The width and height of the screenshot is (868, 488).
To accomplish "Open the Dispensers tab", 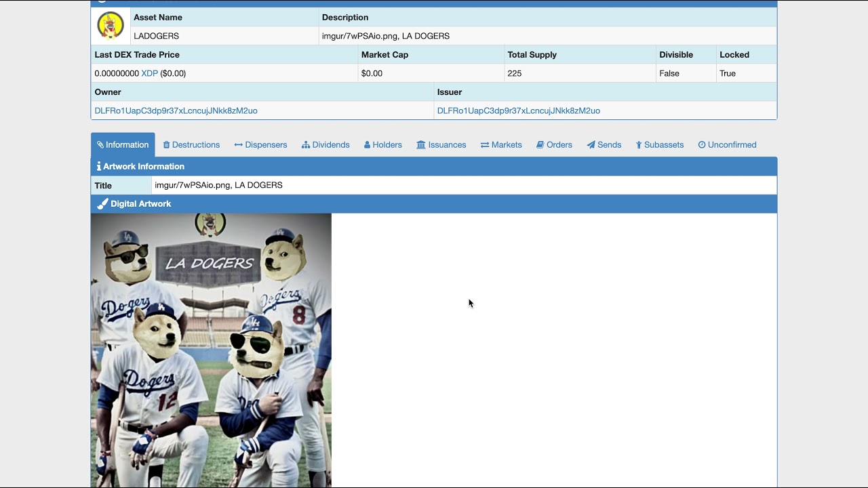I will pyautogui.click(x=260, y=144).
